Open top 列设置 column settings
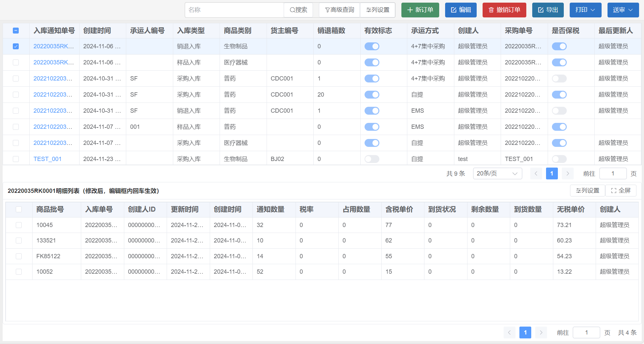Screen dimensions: 644x344 click(x=378, y=10)
